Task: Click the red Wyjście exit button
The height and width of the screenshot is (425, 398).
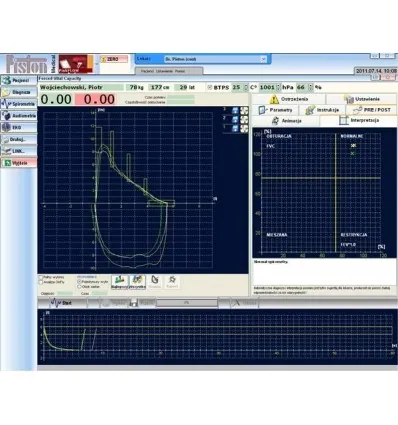Action: point(19,163)
